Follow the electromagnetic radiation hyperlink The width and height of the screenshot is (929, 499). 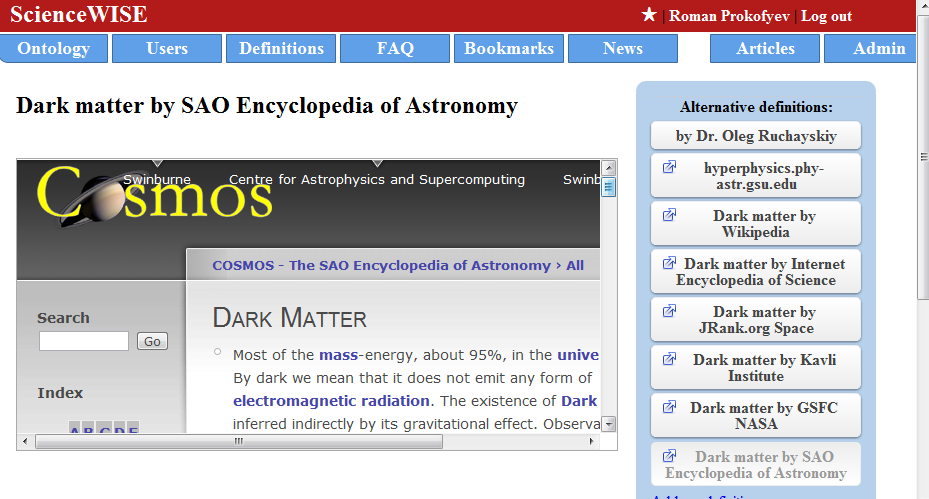click(331, 401)
